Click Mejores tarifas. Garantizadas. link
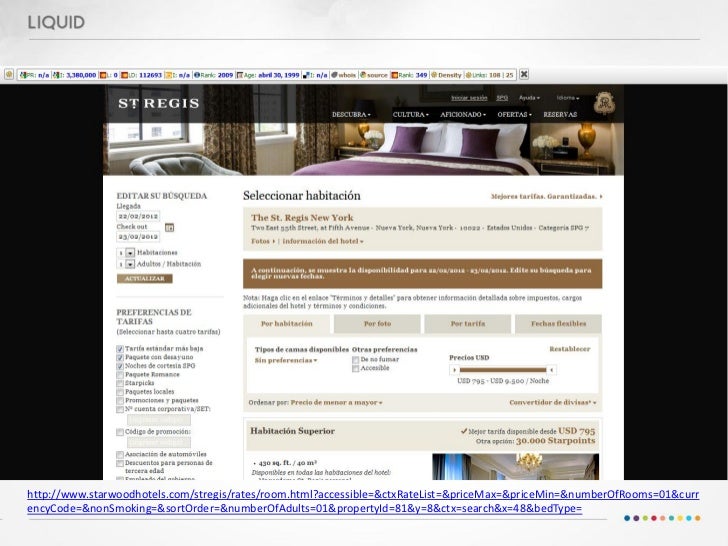The width and height of the screenshot is (728, 546). [546, 196]
